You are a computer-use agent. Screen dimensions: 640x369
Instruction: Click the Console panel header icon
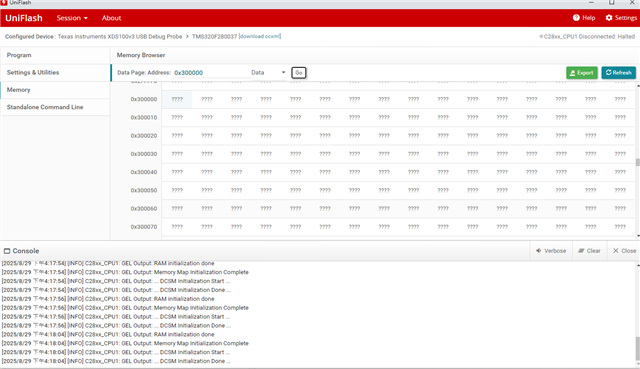coord(7,251)
